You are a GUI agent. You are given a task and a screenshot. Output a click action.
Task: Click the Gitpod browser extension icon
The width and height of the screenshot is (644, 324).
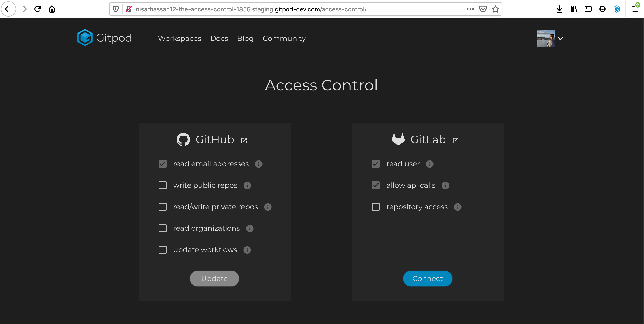pyautogui.click(x=617, y=9)
